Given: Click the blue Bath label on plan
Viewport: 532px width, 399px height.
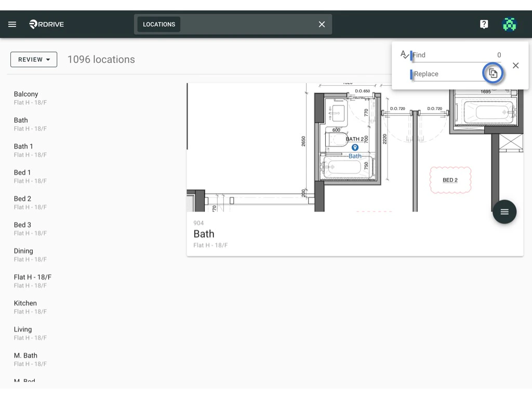Looking at the screenshot, I should pos(355,156).
